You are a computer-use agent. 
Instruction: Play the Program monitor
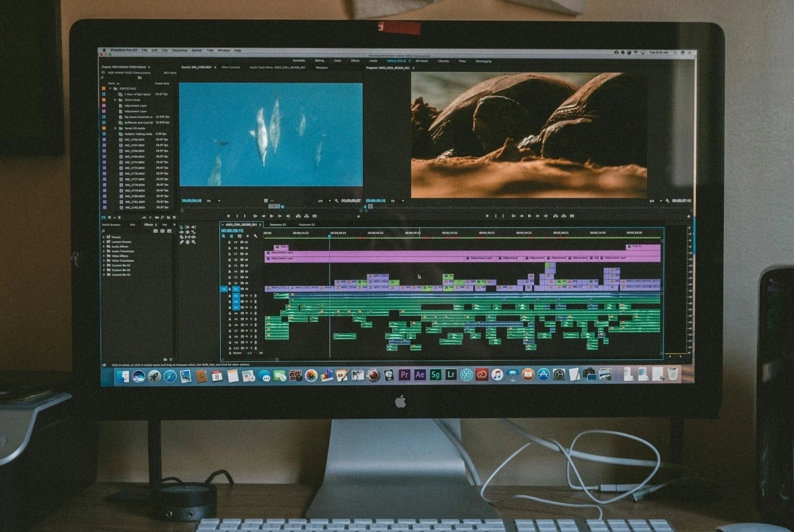click(x=530, y=216)
